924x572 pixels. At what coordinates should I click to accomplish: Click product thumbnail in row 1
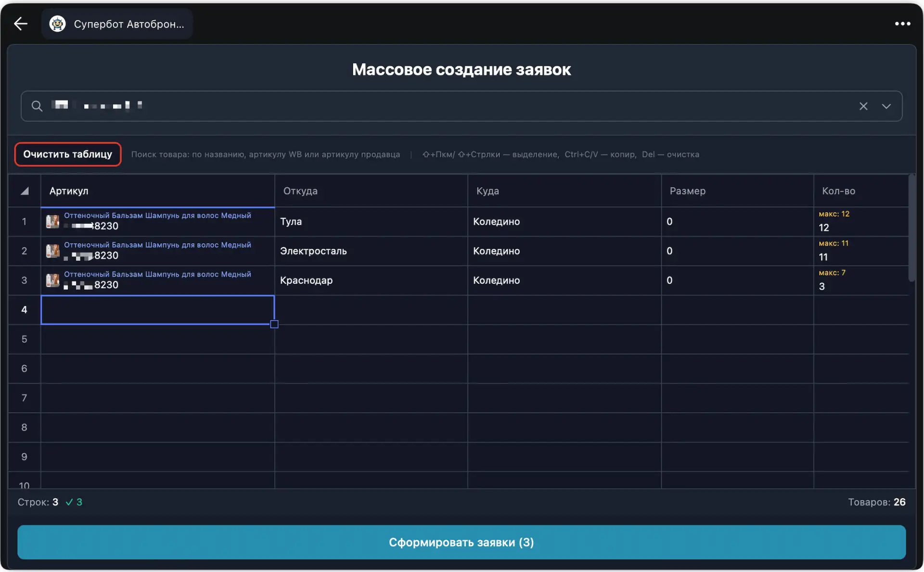52,221
